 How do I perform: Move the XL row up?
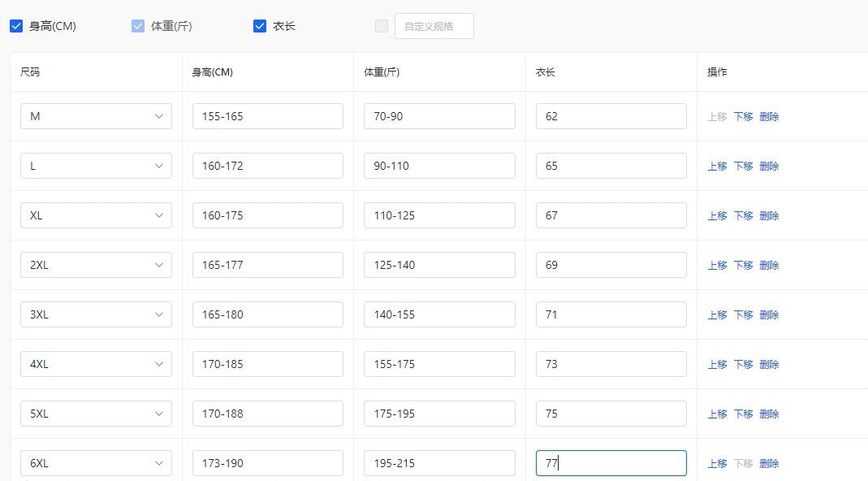[717, 215]
